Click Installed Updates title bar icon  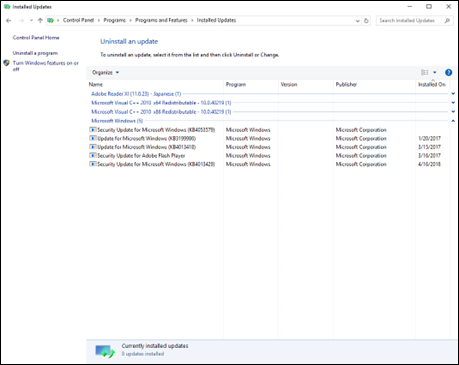point(7,7)
